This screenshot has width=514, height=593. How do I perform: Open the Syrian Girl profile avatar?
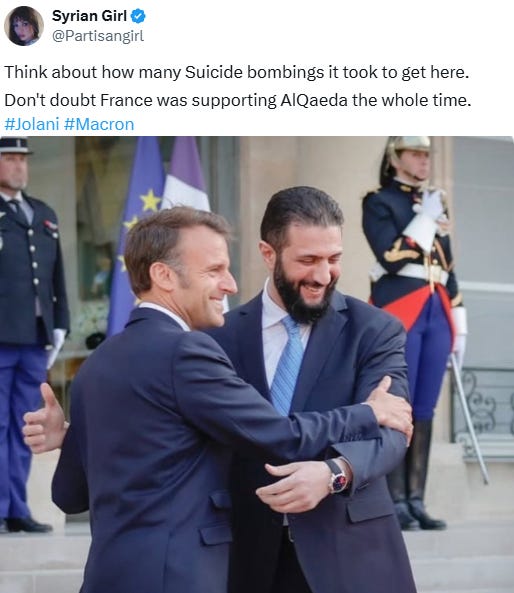click(23, 26)
